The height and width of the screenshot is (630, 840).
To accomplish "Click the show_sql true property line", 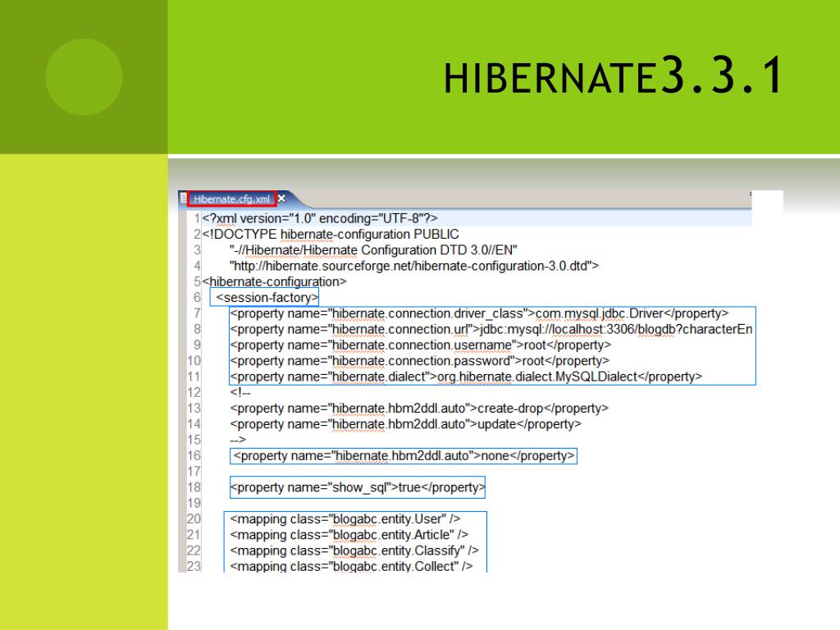I will [x=358, y=487].
